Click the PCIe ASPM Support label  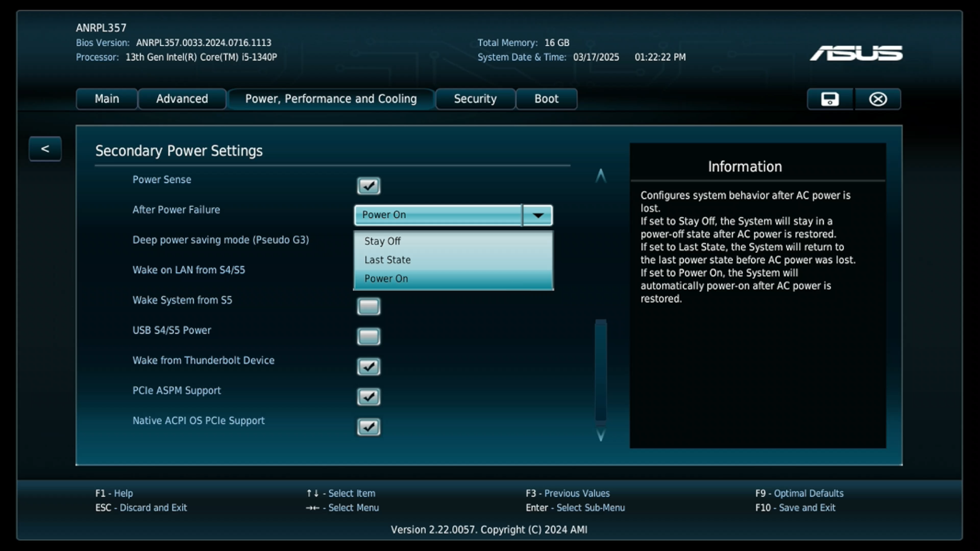tap(176, 390)
